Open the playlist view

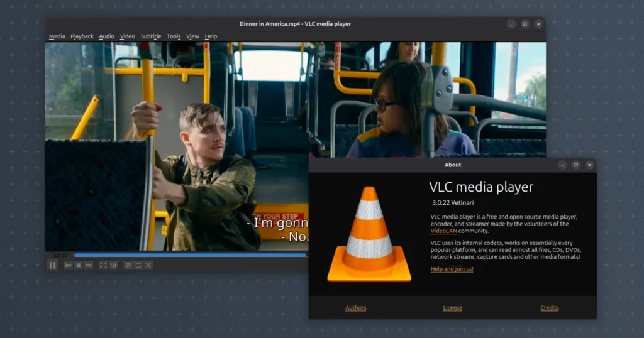tap(128, 266)
